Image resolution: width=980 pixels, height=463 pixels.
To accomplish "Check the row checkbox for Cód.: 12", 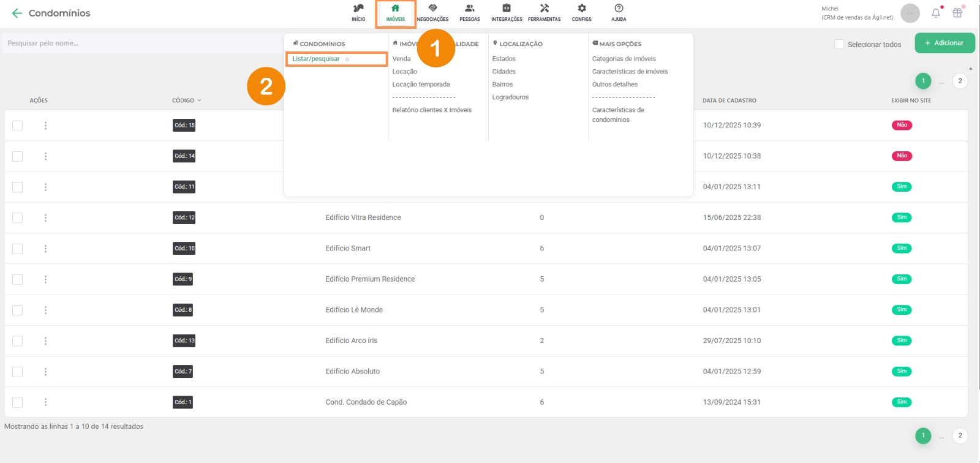I will (x=18, y=218).
